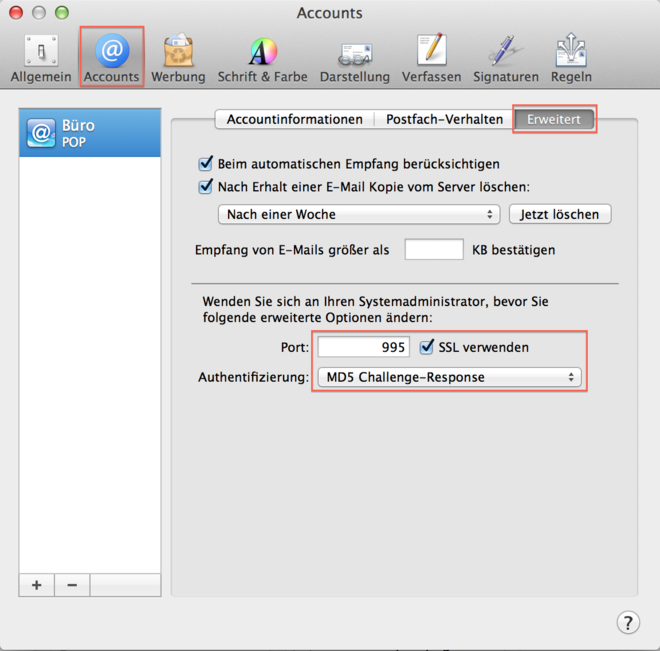This screenshot has width=660, height=651.
Task: Open Schrift & Farbe settings
Action: point(263,59)
